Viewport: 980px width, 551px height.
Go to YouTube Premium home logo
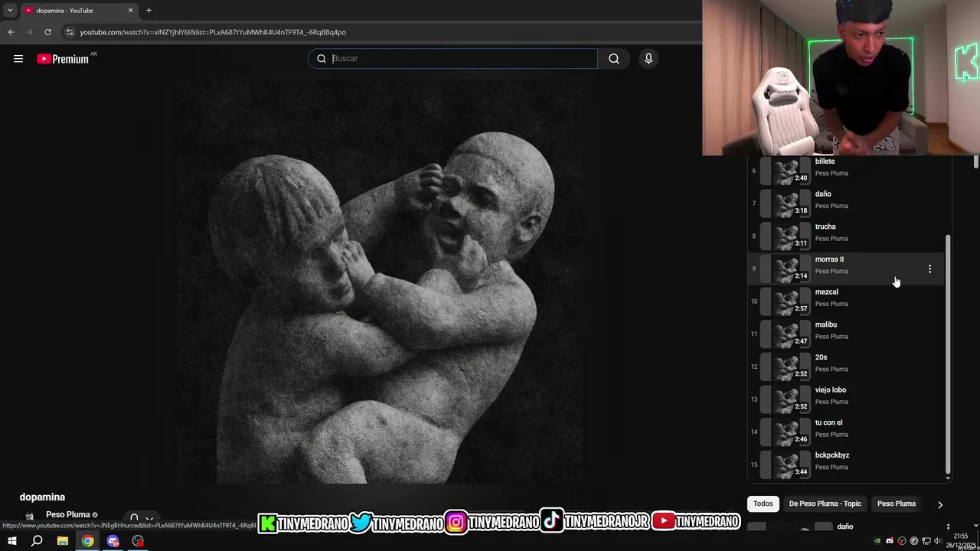[63, 59]
